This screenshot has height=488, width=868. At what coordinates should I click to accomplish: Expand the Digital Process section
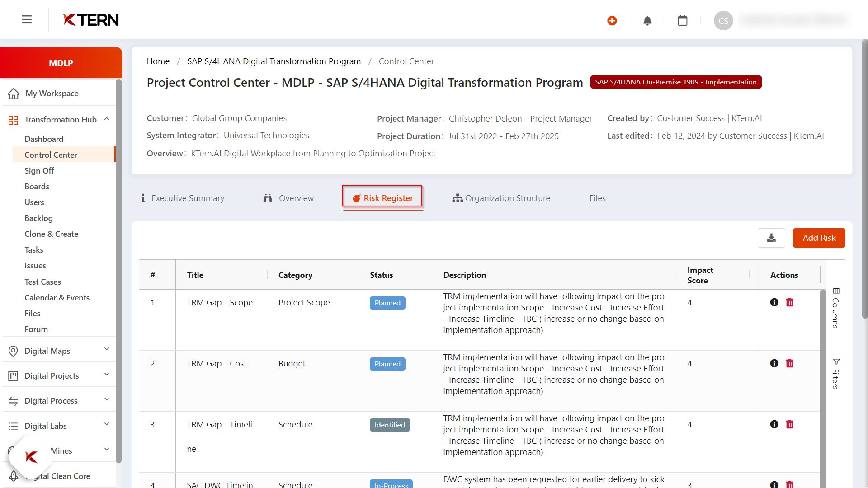[x=107, y=399]
